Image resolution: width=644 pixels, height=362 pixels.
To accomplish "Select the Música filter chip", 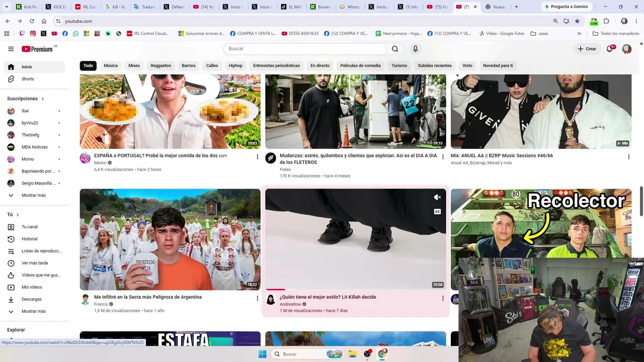I will (x=111, y=65).
